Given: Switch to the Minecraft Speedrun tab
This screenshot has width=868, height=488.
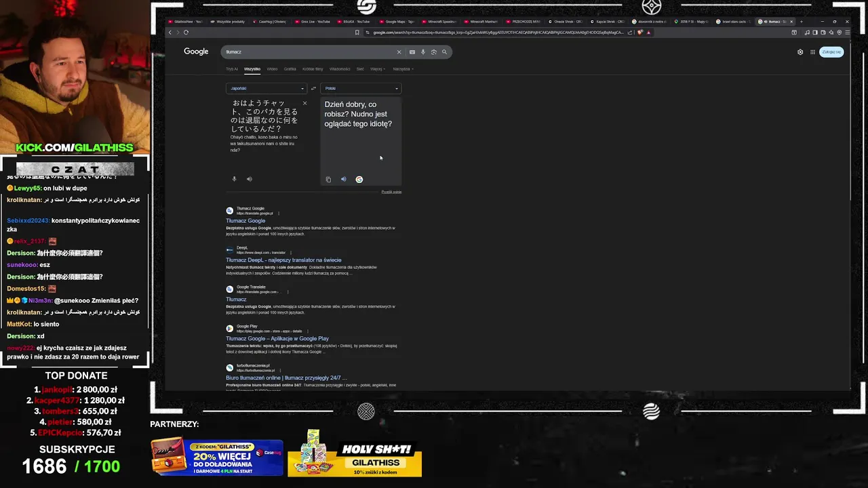Looking at the screenshot, I should (x=438, y=22).
